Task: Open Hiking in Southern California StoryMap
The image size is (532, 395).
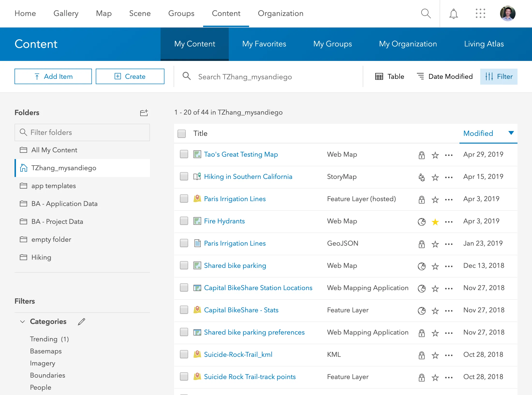Action: pos(248,177)
